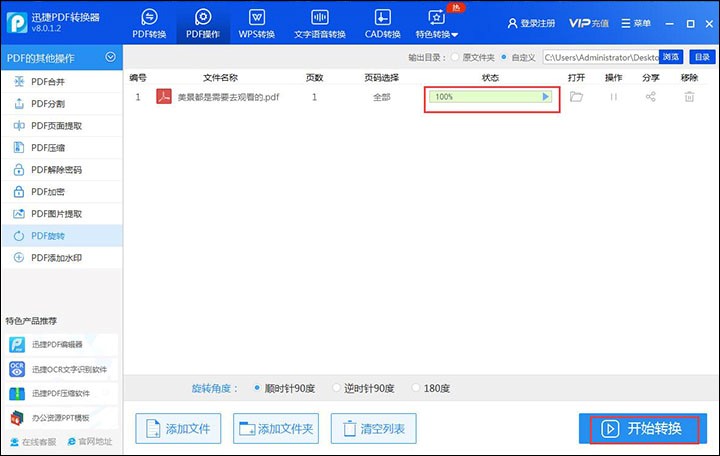Click the 登录注册 account link
The height and width of the screenshot is (456, 720).
click(531, 23)
